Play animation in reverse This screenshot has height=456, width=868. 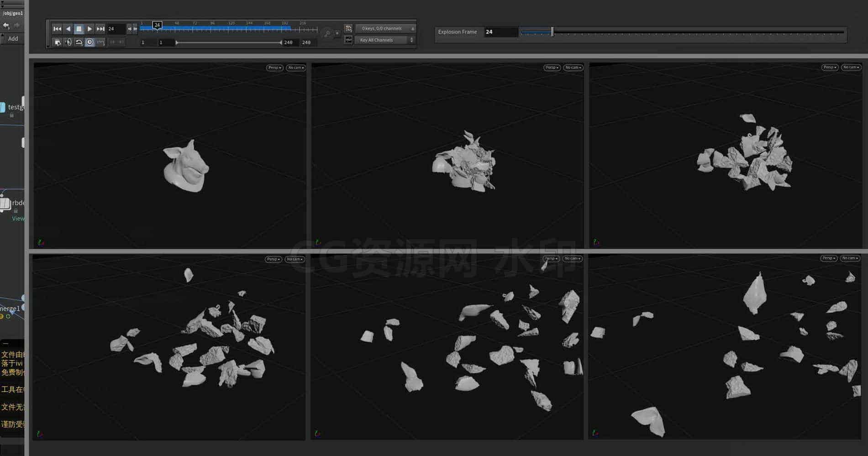coord(68,29)
